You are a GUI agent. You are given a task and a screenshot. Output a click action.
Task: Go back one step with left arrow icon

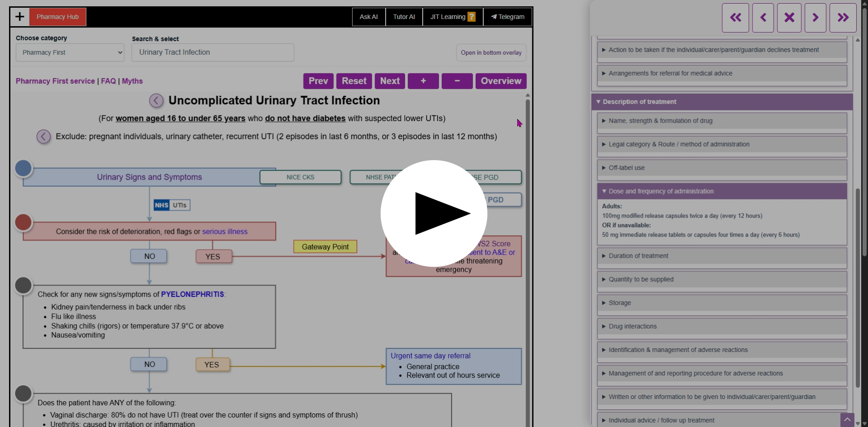click(x=762, y=18)
